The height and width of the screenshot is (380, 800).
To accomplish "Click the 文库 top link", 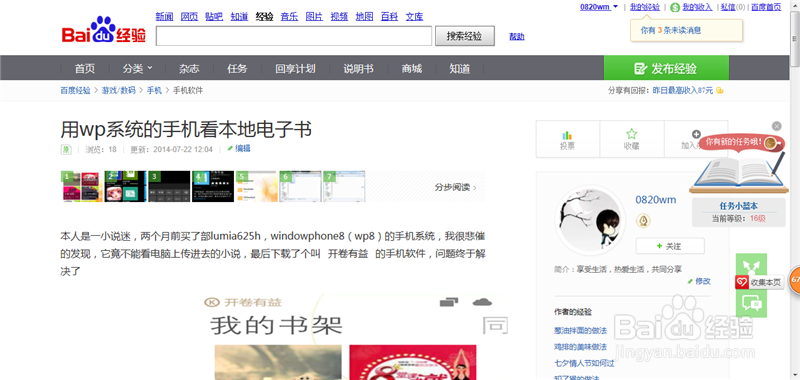I will (414, 17).
